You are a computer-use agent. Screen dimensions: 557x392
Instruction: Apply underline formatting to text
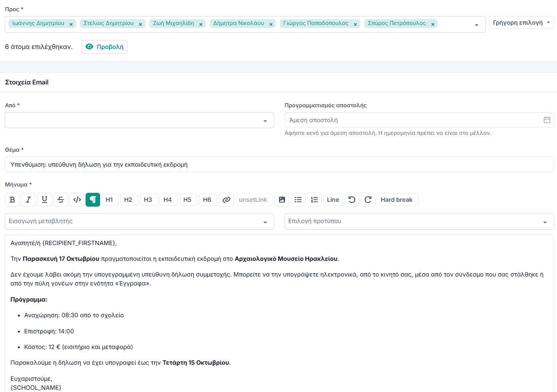tap(44, 200)
